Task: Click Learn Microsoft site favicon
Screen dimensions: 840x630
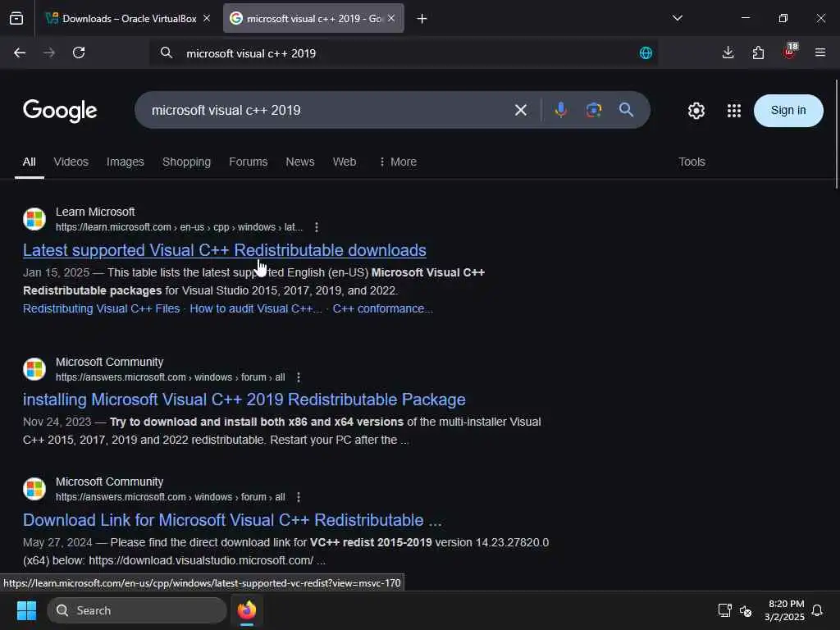Action: tap(34, 219)
